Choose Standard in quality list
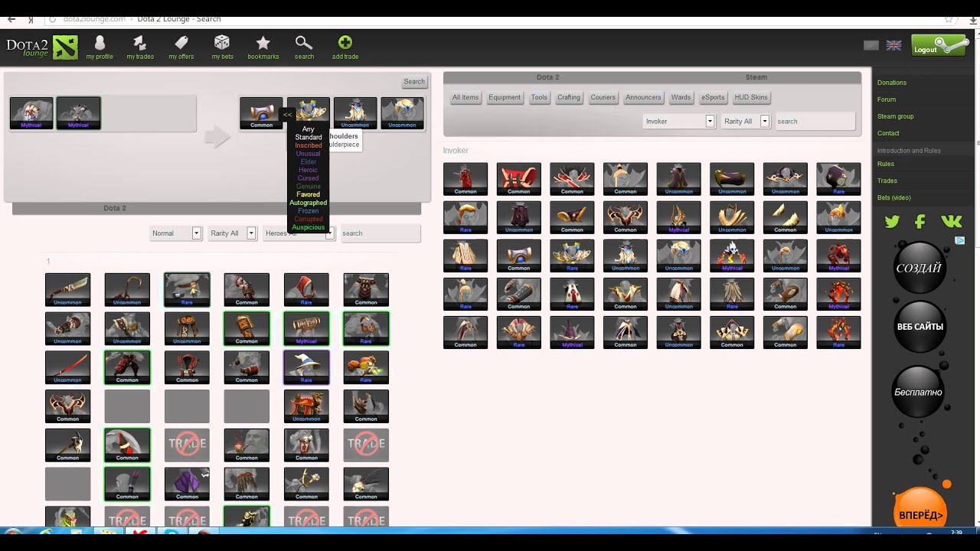Screen dimensions: 980x551 coord(309,138)
